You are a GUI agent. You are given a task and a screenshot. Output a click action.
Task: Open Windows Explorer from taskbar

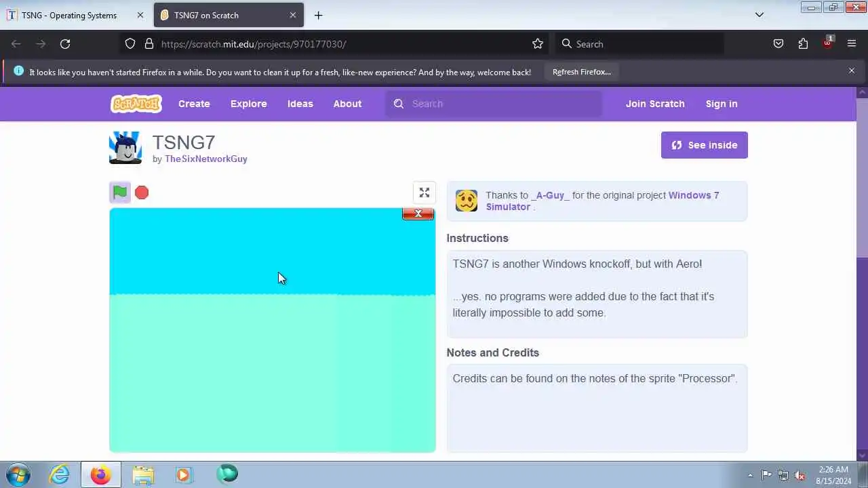coord(143,474)
